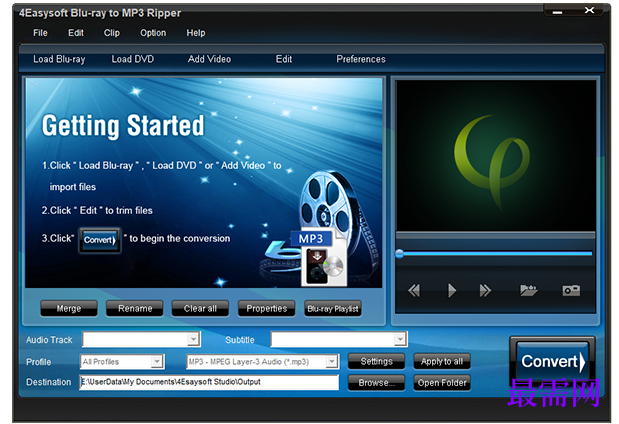Click the preview video area

coord(496,156)
